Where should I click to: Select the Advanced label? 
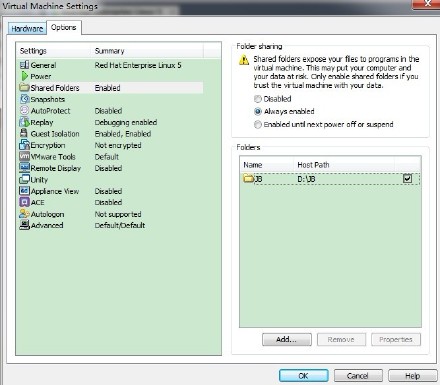pyautogui.click(x=47, y=225)
